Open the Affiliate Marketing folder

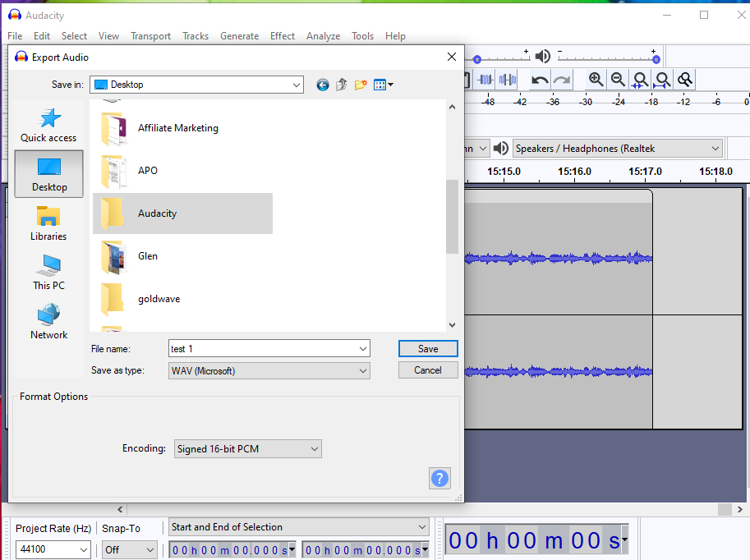click(182, 128)
